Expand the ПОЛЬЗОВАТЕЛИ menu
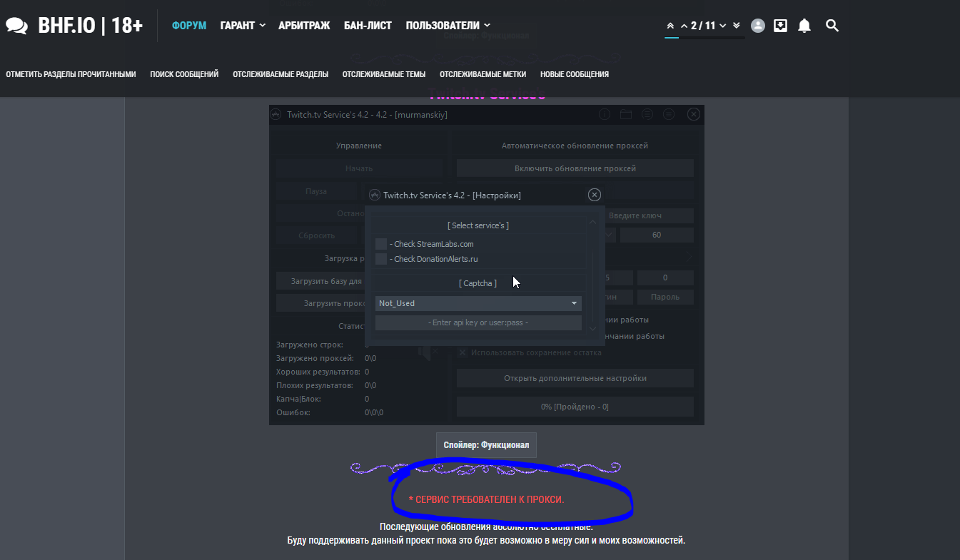The width and height of the screenshot is (960, 560). click(448, 26)
